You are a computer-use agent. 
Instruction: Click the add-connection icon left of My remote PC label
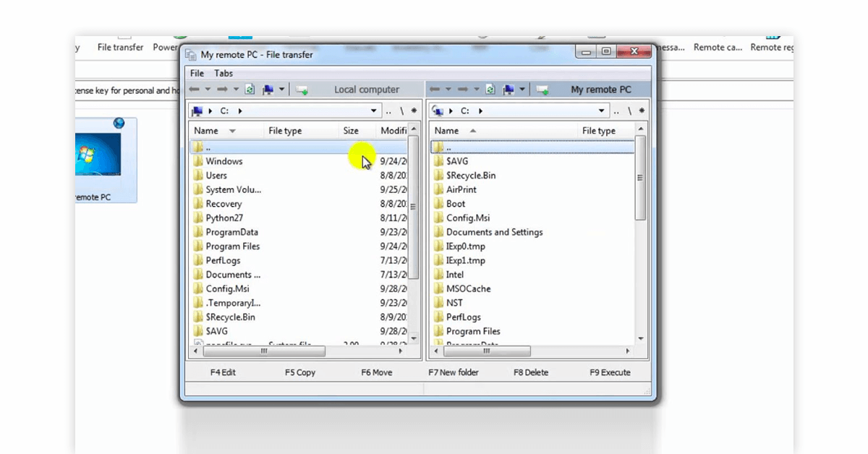542,90
